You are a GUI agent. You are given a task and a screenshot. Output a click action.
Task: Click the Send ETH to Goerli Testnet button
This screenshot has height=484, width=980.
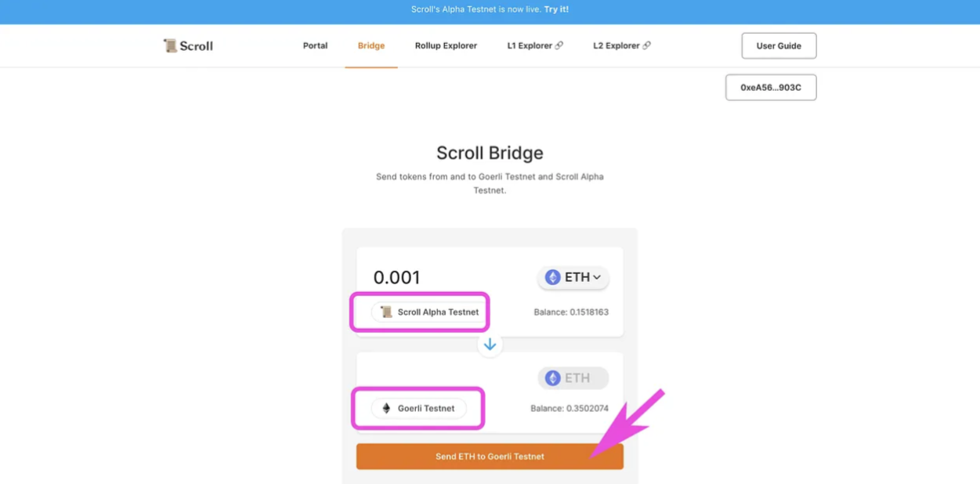pos(490,457)
